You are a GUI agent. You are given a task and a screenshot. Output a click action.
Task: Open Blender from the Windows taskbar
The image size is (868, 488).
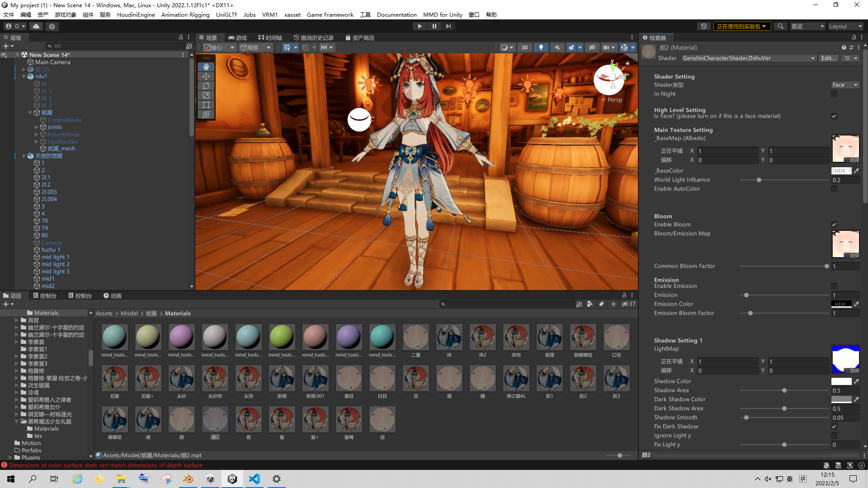[188, 479]
